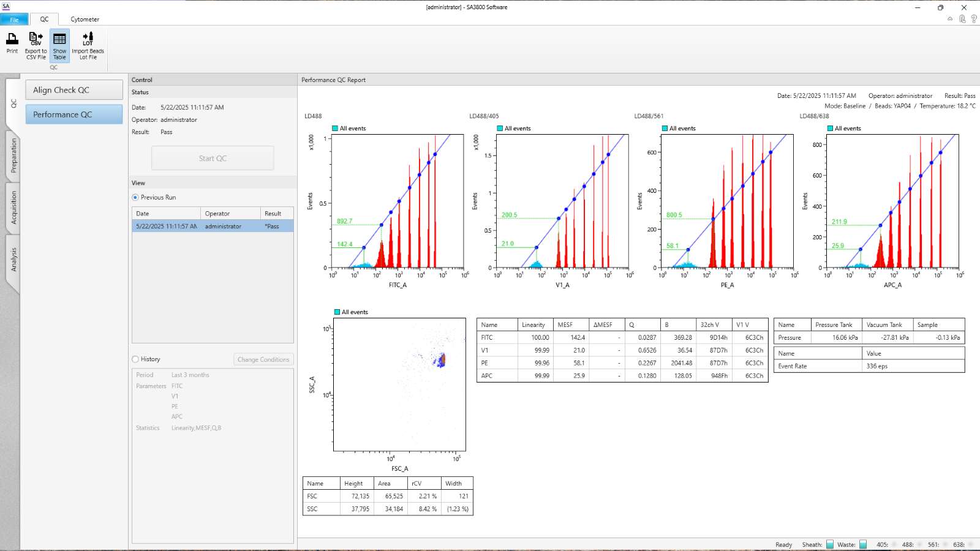Click the SA application logo icon
The height and width of the screenshot is (551, 980).
(x=6, y=7)
